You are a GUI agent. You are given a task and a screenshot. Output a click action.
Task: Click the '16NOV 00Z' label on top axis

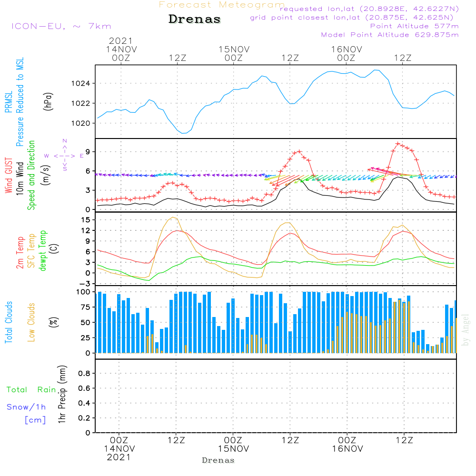click(347, 53)
